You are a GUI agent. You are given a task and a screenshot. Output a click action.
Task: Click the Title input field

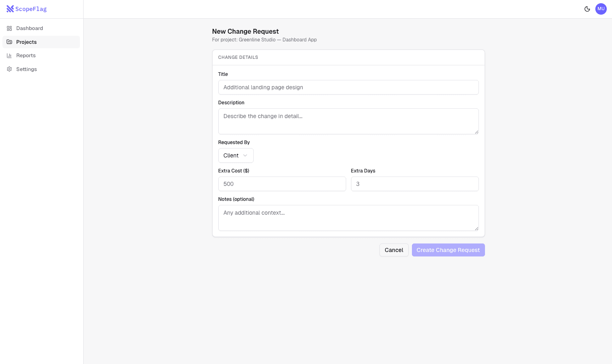(x=348, y=87)
